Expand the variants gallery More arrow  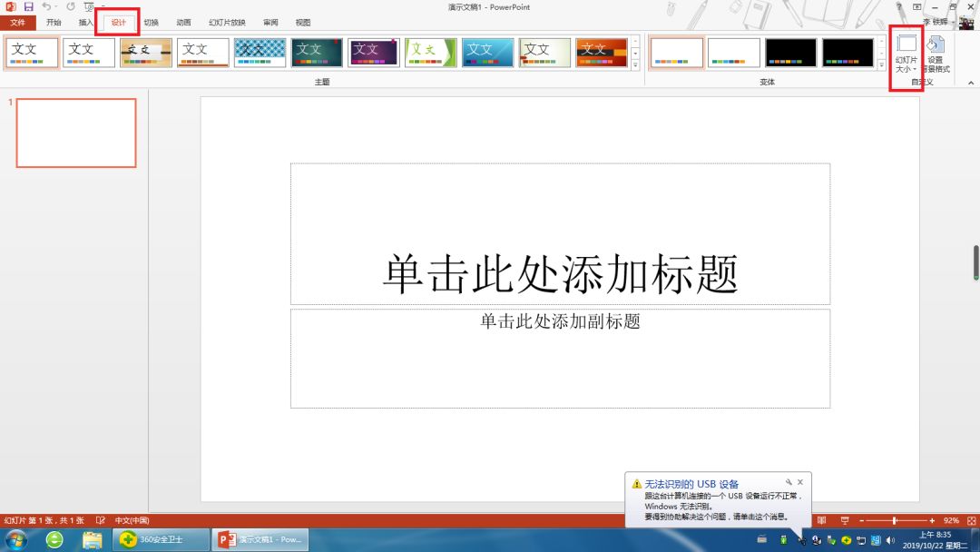click(881, 64)
